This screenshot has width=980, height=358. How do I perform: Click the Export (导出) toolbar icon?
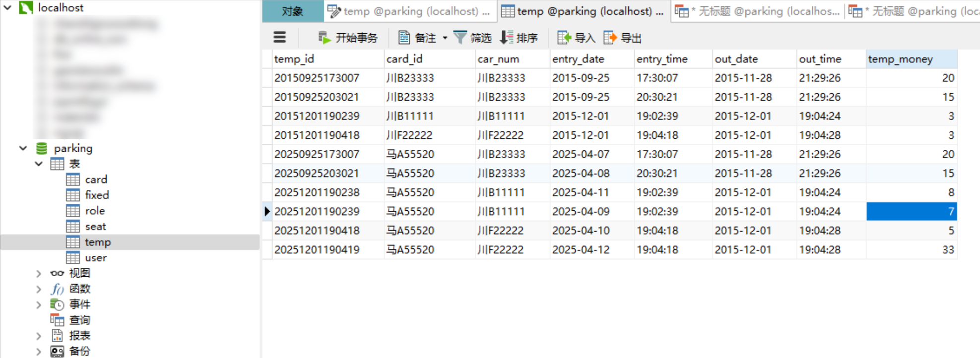click(x=610, y=38)
